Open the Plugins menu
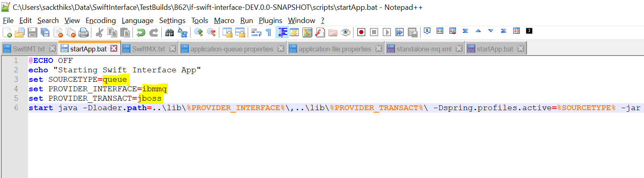644x178 pixels. coord(270,21)
